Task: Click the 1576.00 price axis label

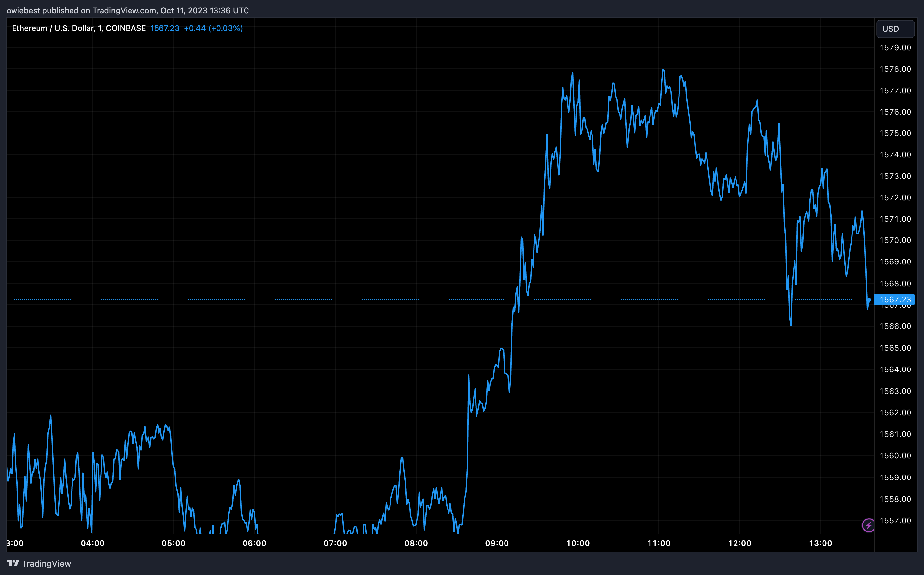Action: (x=895, y=112)
